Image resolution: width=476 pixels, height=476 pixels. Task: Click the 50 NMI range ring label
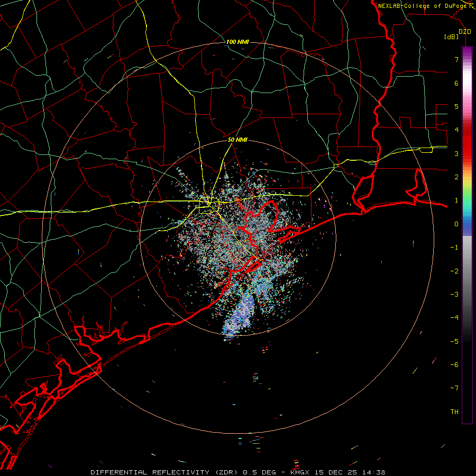pyautogui.click(x=237, y=140)
